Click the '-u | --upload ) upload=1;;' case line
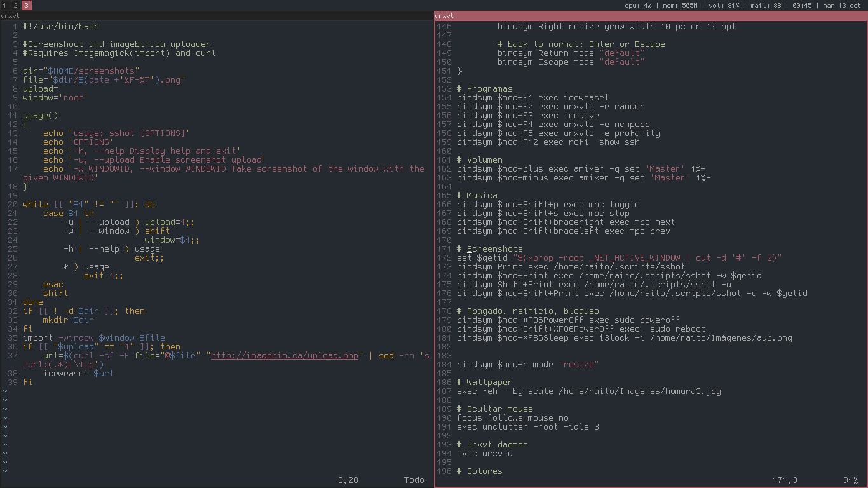This screenshot has height=488, width=868. click(x=129, y=222)
